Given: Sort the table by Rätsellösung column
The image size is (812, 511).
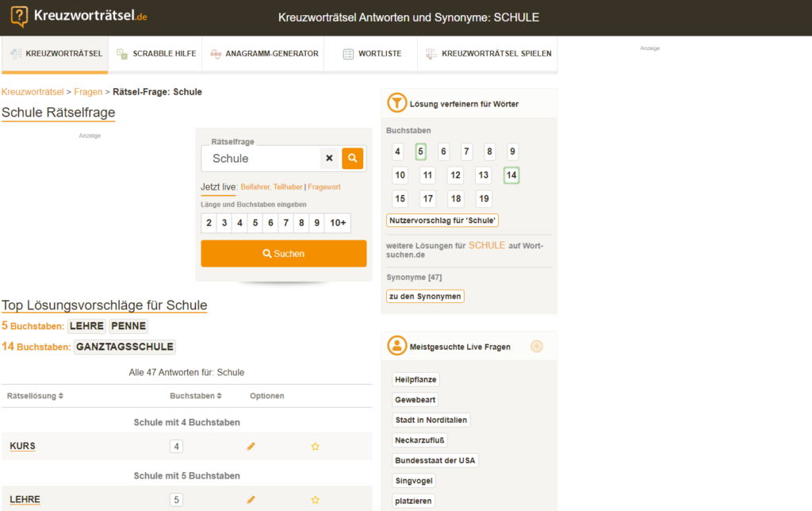Looking at the screenshot, I should (x=35, y=396).
